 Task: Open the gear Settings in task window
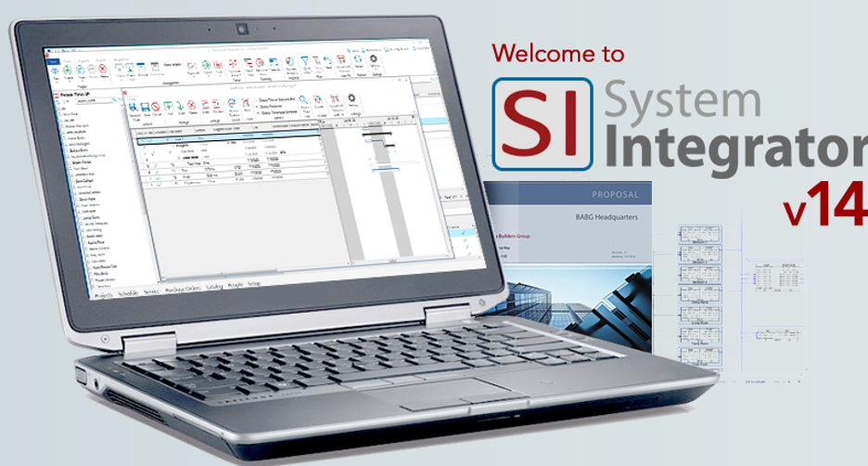coord(351,98)
